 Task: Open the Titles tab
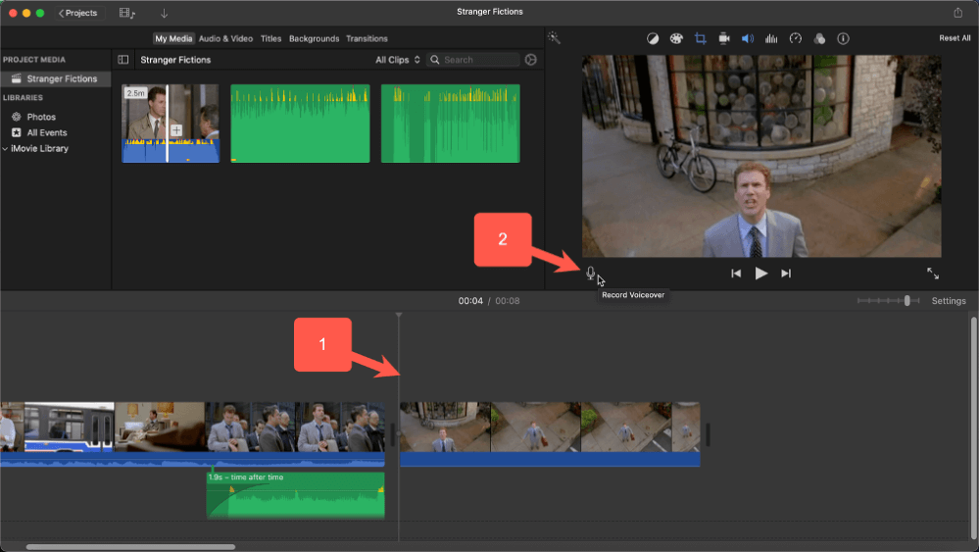270,39
